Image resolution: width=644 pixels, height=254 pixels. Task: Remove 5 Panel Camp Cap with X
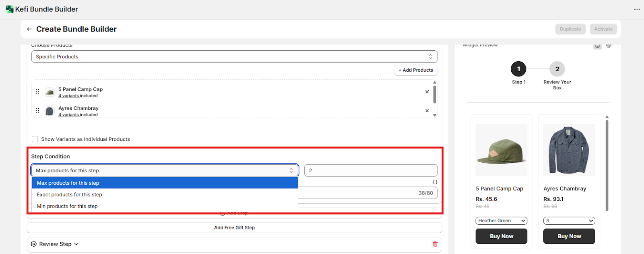[x=427, y=92]
